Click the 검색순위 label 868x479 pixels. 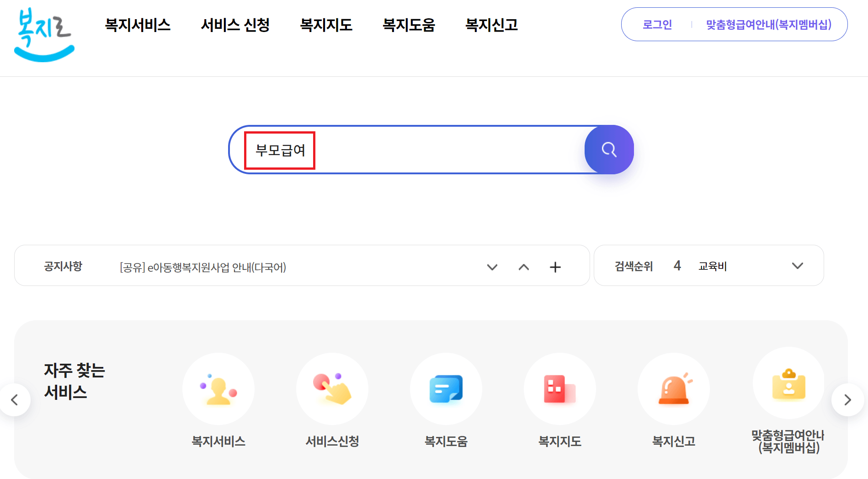[634, 266]
